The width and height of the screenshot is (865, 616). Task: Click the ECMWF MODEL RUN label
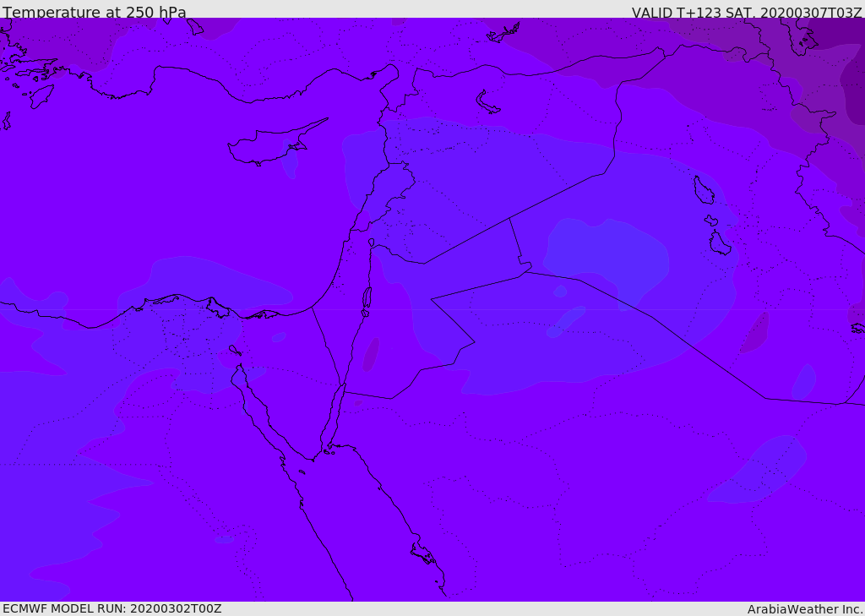(x=112, y=608)
